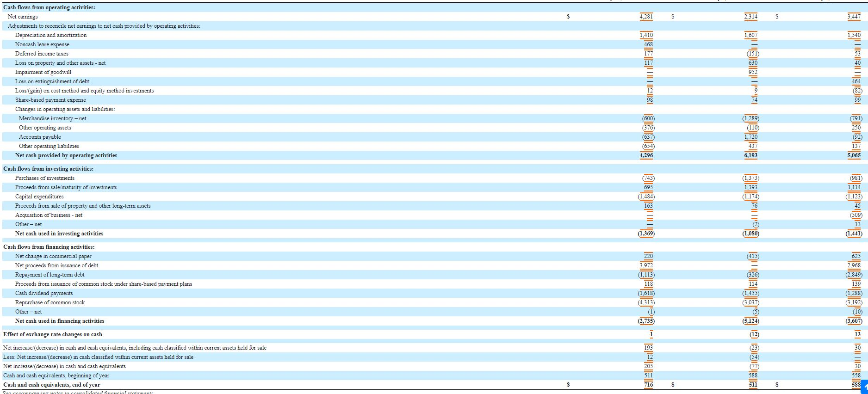Click the net earnings value 3,447
This screenshot has height=394, width=868.
point(854,17)
